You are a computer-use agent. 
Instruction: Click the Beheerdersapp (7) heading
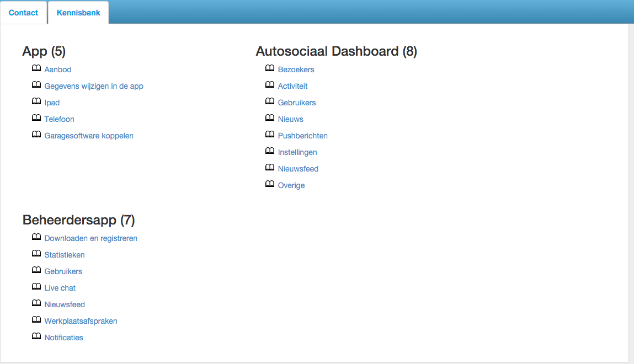click(79, 220)
